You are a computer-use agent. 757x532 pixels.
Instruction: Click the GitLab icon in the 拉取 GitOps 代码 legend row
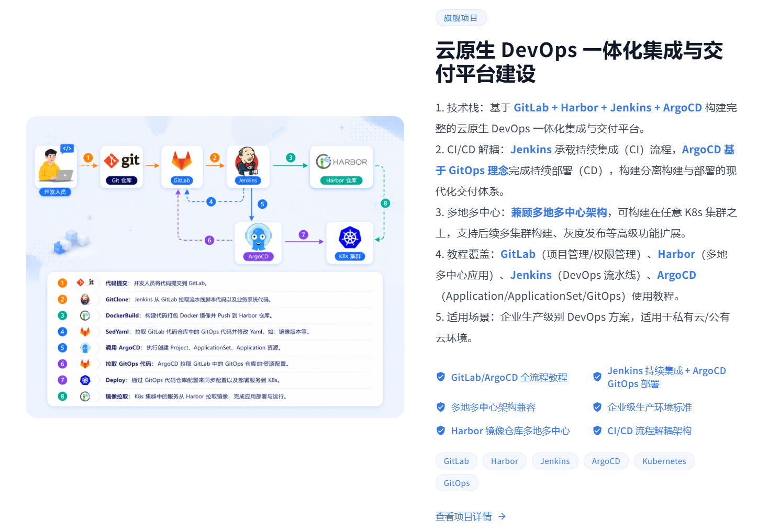(x=85, y=364)
